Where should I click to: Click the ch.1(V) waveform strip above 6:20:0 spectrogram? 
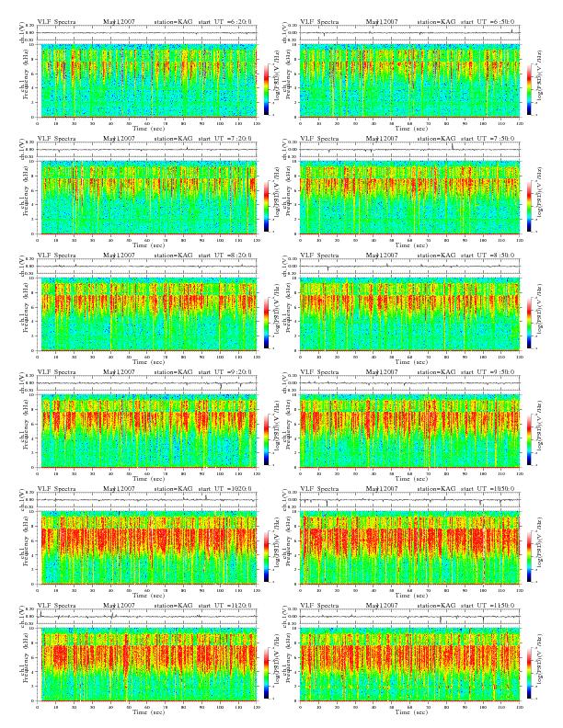147,33
